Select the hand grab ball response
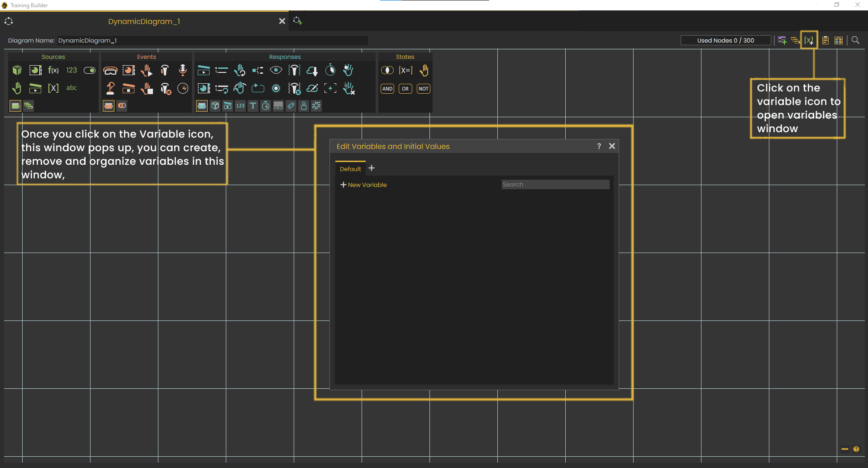This screenshot has height=468, width=868. point(348,70)
